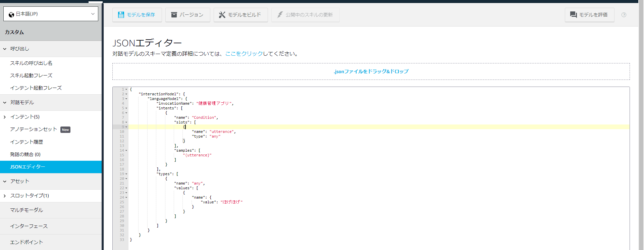Expand the スロットタイプ(1) list

(5, 196)
